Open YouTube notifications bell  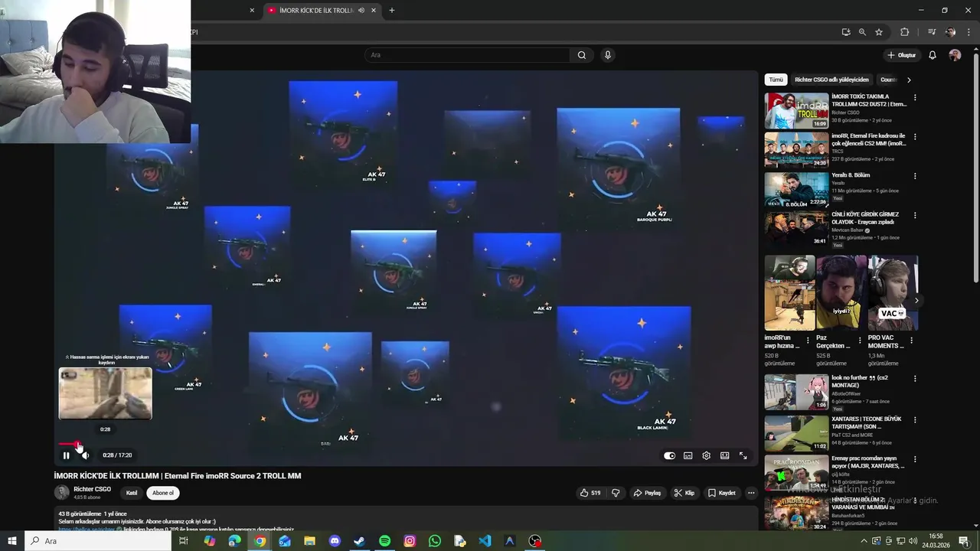pos(933,55)
